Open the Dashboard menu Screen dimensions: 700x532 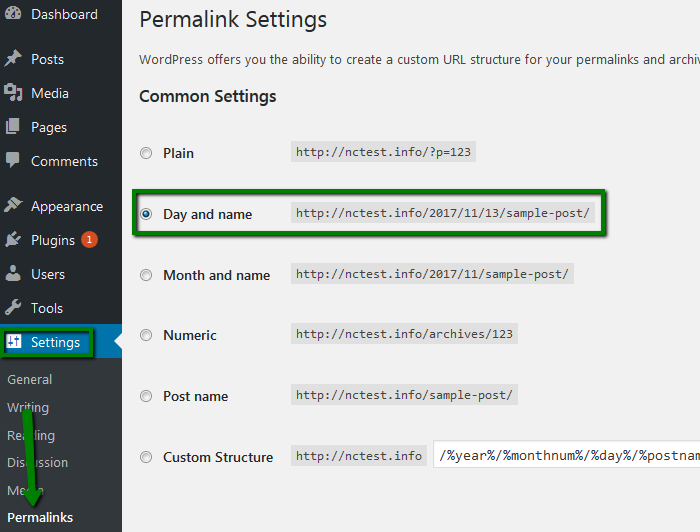[64, 14]
